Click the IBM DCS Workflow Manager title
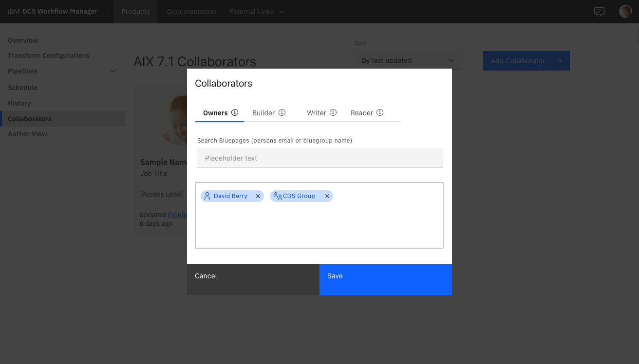639x364 pixels. click(53, 12)
